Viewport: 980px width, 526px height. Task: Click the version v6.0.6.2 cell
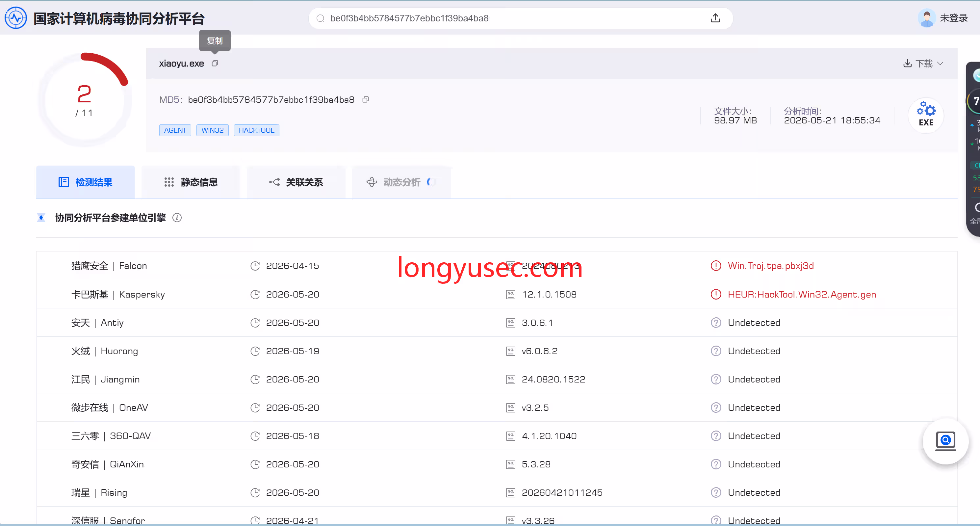pos(539,351)
